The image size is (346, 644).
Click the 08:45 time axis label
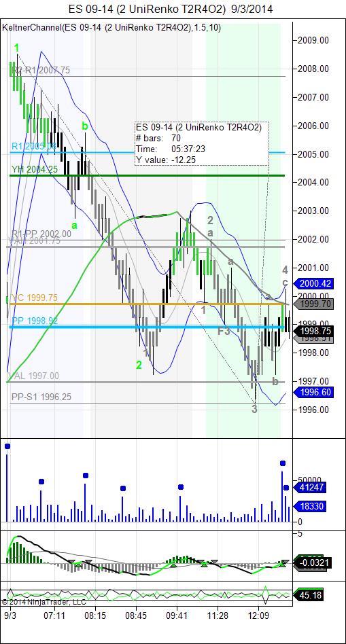point(136,615)
